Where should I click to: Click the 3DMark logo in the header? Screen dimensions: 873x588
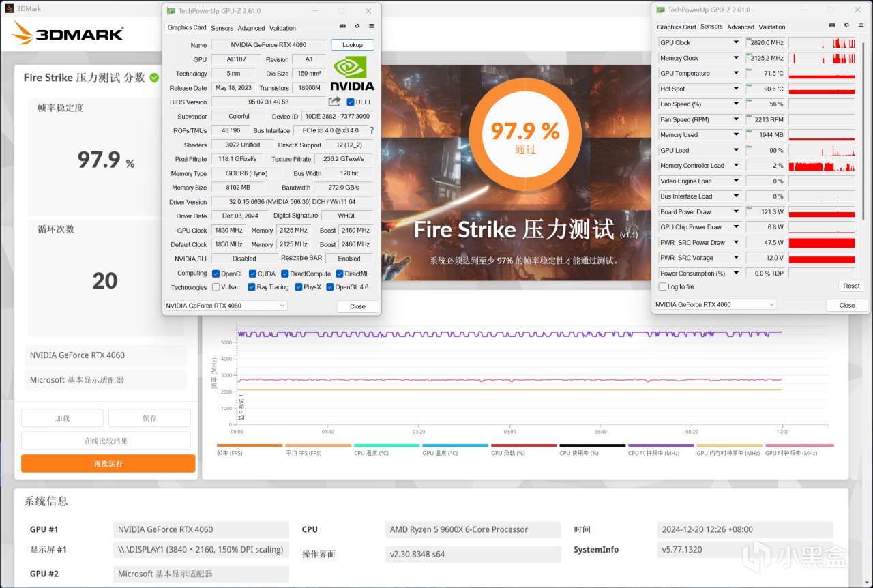tap(68, 33)
